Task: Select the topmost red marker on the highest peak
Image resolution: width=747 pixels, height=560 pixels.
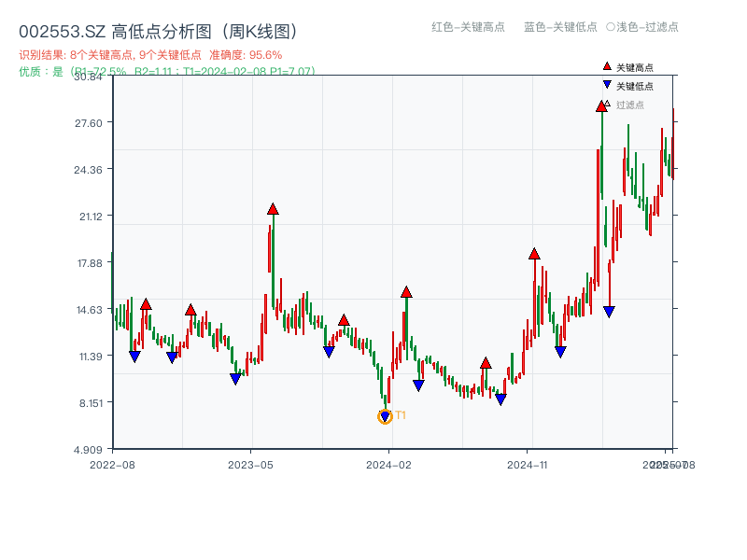Action: tap(601, 106)
